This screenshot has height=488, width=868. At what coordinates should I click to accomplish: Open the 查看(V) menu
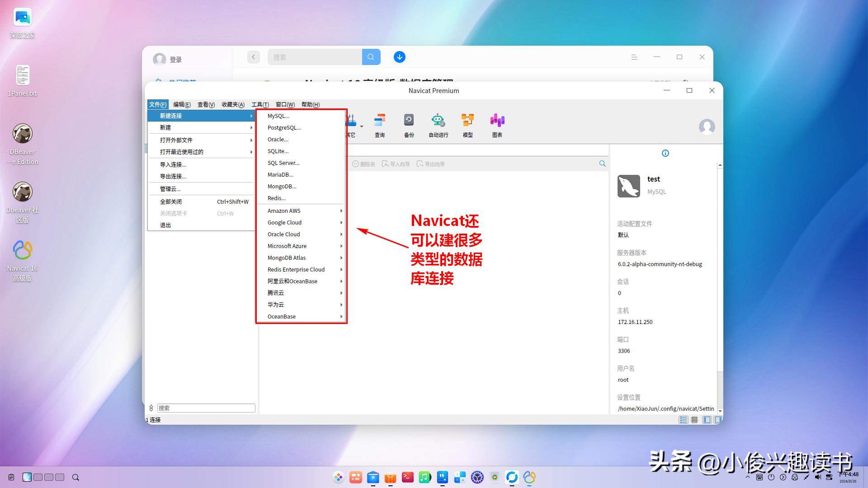click(x=206, y=104)
